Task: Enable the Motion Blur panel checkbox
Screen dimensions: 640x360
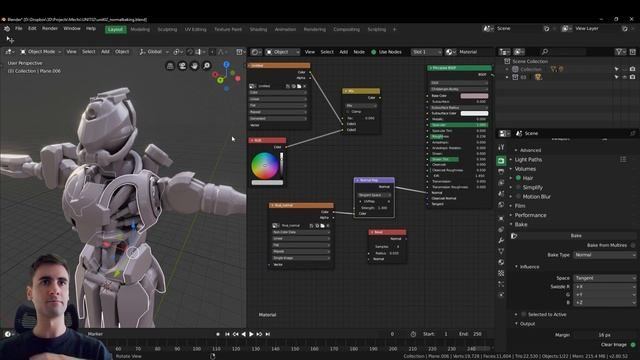Action: 518,197
